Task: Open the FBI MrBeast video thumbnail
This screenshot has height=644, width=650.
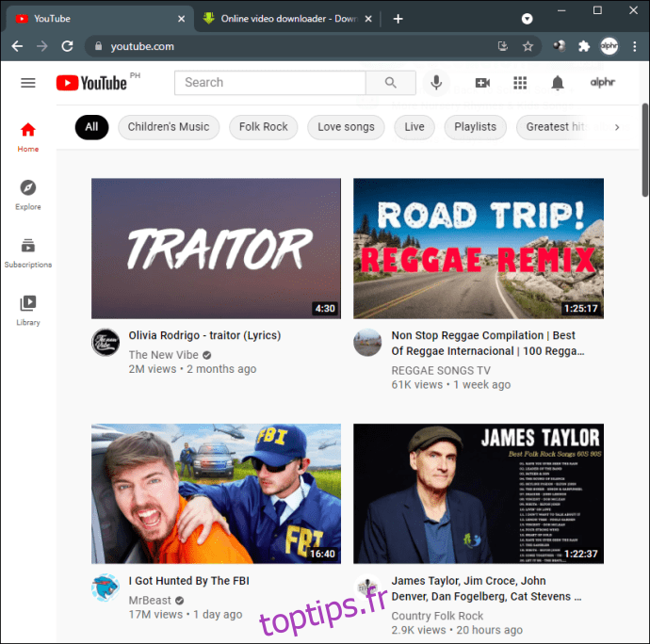Action: 216,493
